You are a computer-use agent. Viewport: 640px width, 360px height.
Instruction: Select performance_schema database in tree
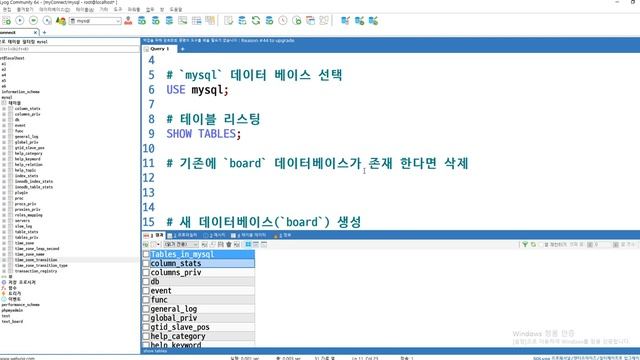(x=20, y=304)
